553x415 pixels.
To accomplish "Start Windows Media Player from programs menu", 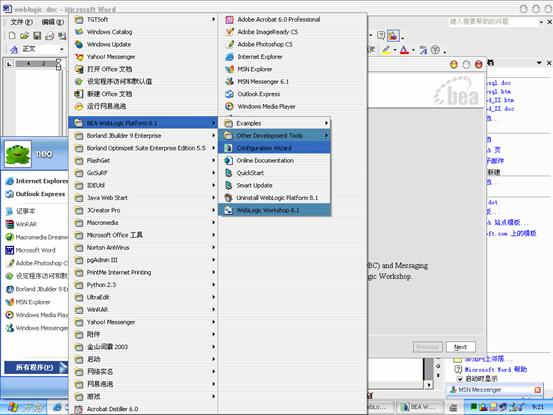I will pos(266,106).
